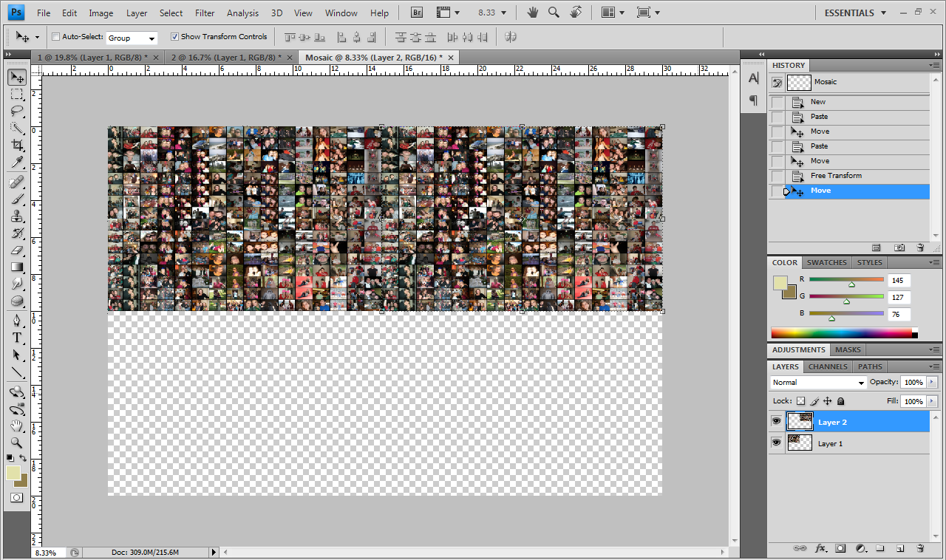This screenshot has height=560, width=946.
Task: Launch Adobe Bridge from the application bar
Action: click(417, 13)
